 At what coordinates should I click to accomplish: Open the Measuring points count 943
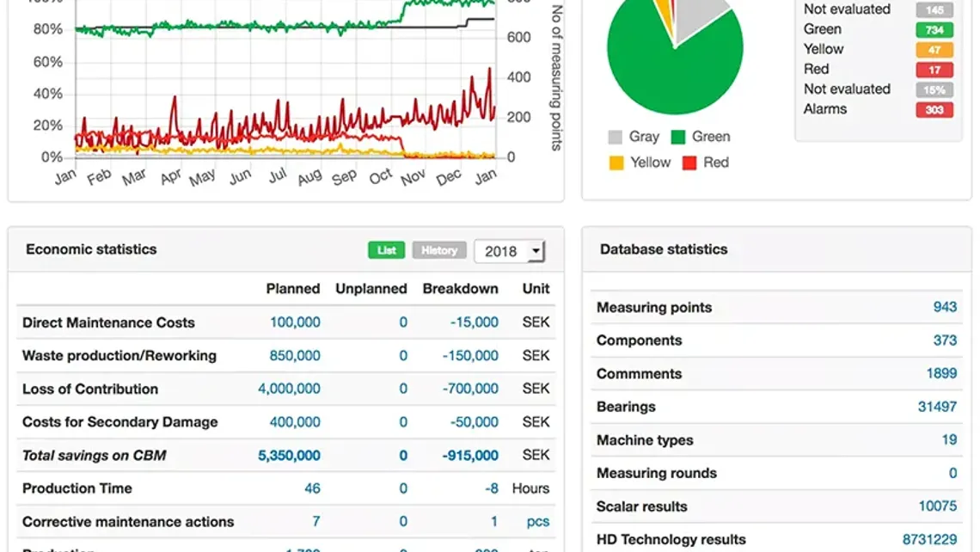pyautogui.click(x=946, y=307)
